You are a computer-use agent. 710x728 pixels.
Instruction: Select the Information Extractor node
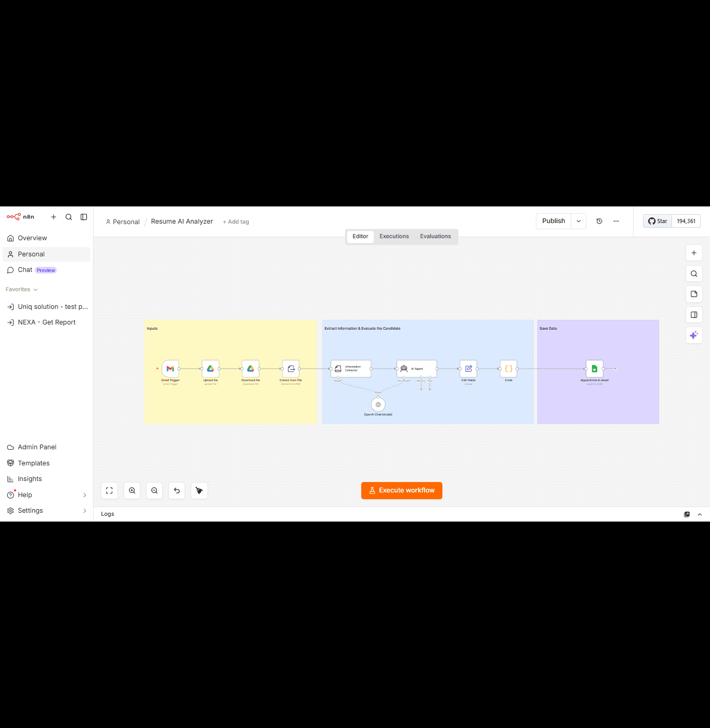coord(351,369)
